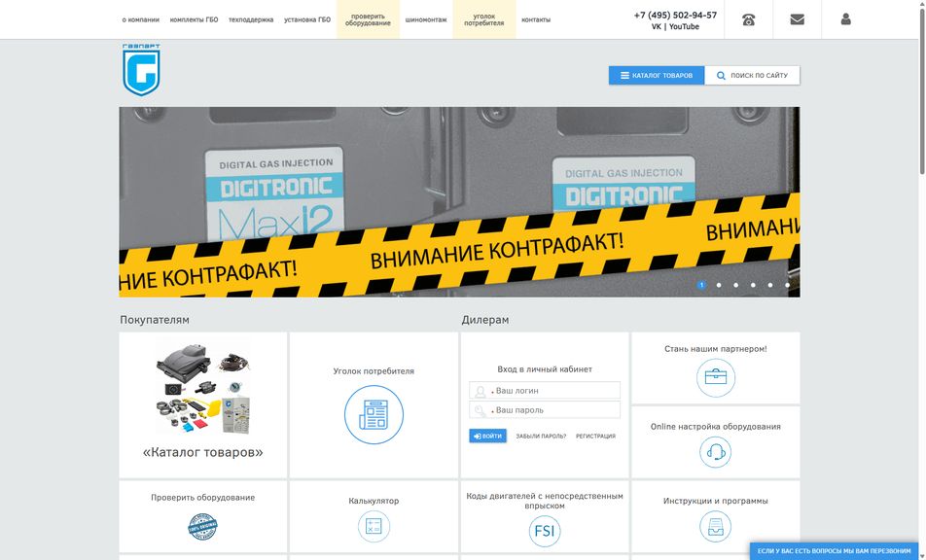Call phone number +7 (495) 502-94-57
The height and width of the screenshot is (560, 926).
click(675, 15)
